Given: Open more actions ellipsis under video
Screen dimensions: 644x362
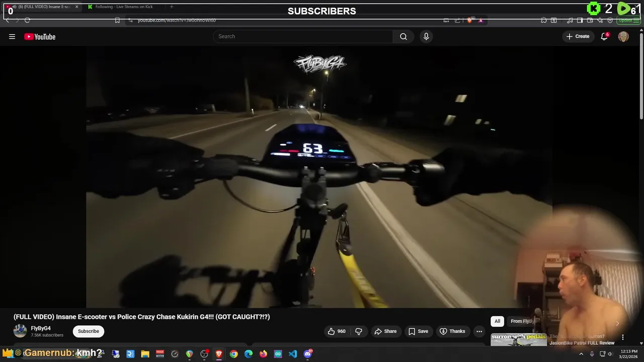Looking at the screenshot, I should coord(479,331).
